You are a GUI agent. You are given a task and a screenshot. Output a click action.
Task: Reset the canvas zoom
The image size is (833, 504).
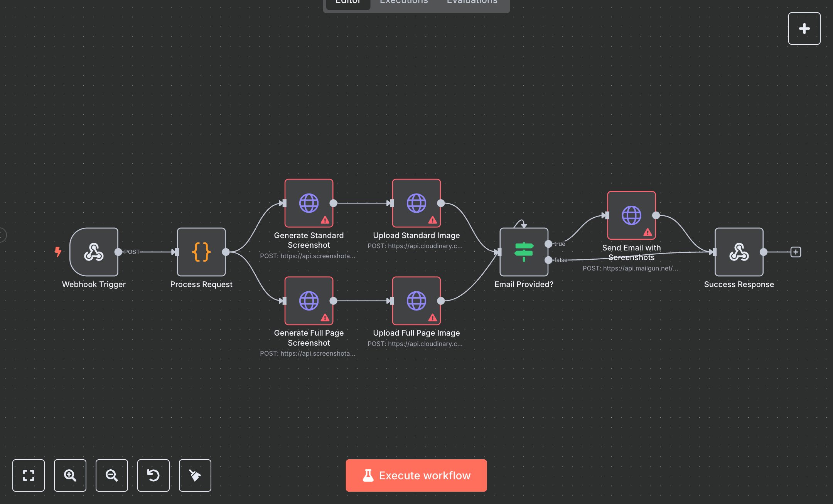click(x=153, y=475)
